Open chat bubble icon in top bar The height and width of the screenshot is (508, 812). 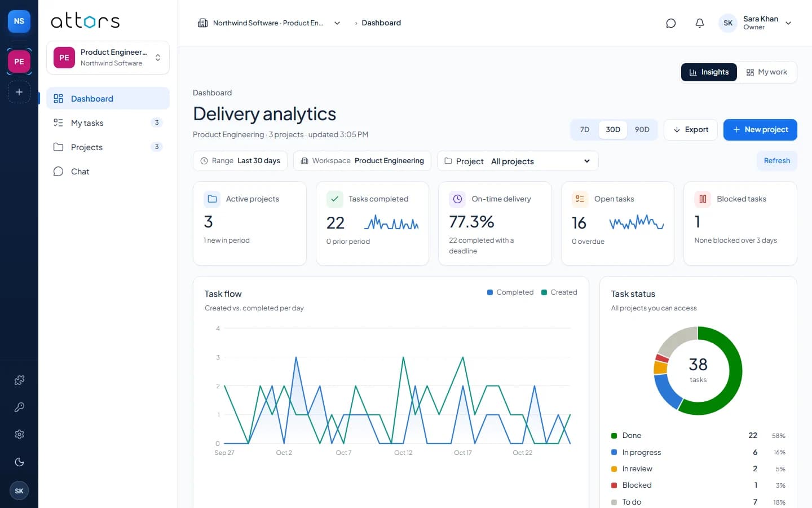tap(670, 23)
